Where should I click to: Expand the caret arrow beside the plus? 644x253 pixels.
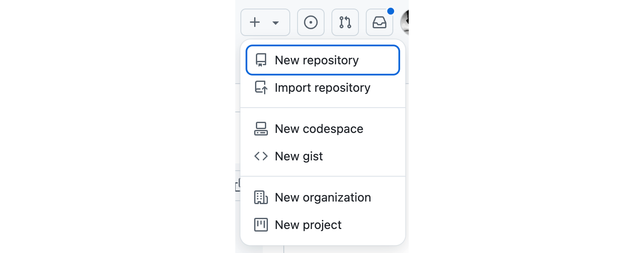tap(276, 23)
